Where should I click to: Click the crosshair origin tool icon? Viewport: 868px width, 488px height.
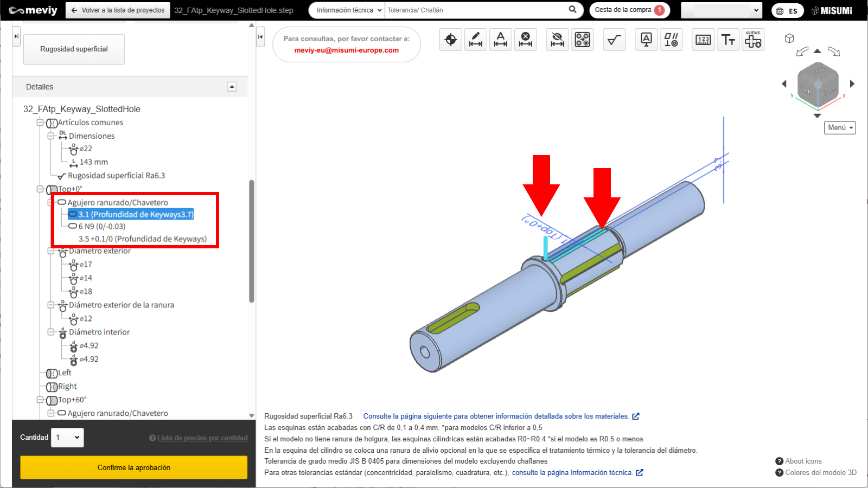click(450, 40)
